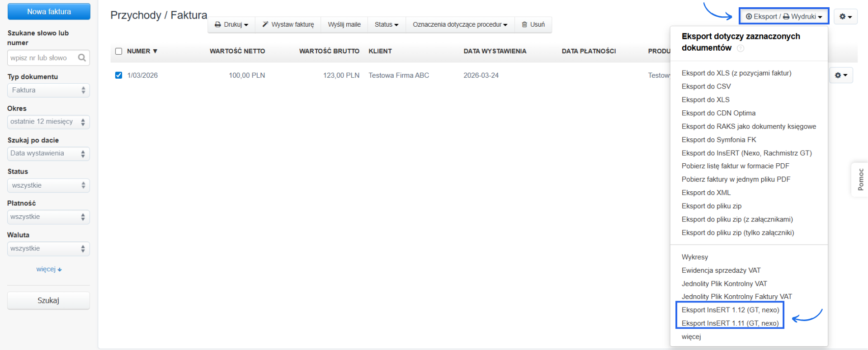Click the WARTOŚĆ NETTO column header

pyautogui.click(x=237, y=51)
